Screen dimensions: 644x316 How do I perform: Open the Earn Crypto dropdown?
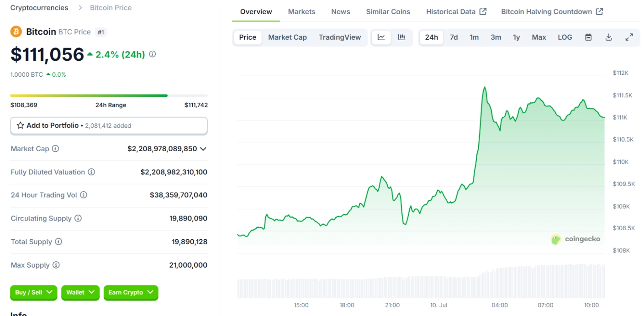click(x=131, y=292)
